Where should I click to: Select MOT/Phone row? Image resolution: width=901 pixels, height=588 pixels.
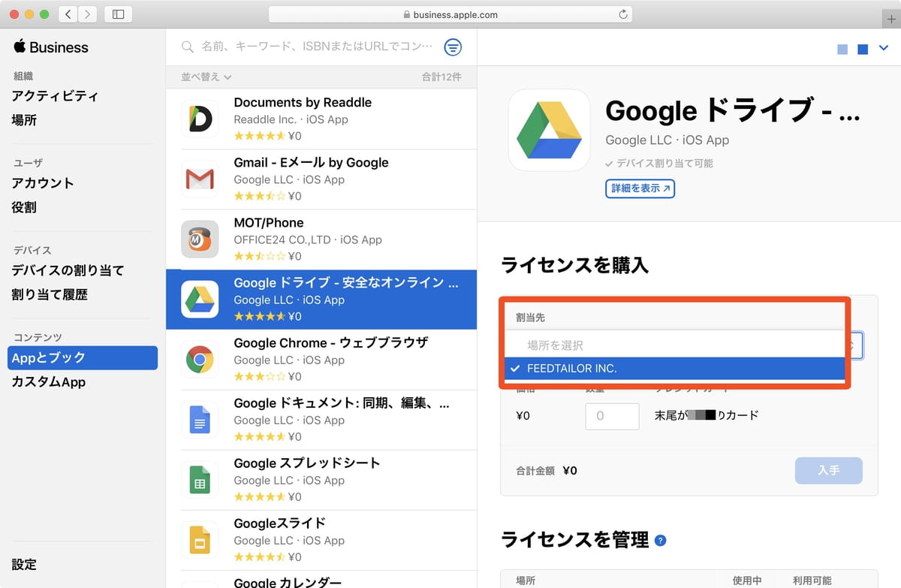point(321,239)
